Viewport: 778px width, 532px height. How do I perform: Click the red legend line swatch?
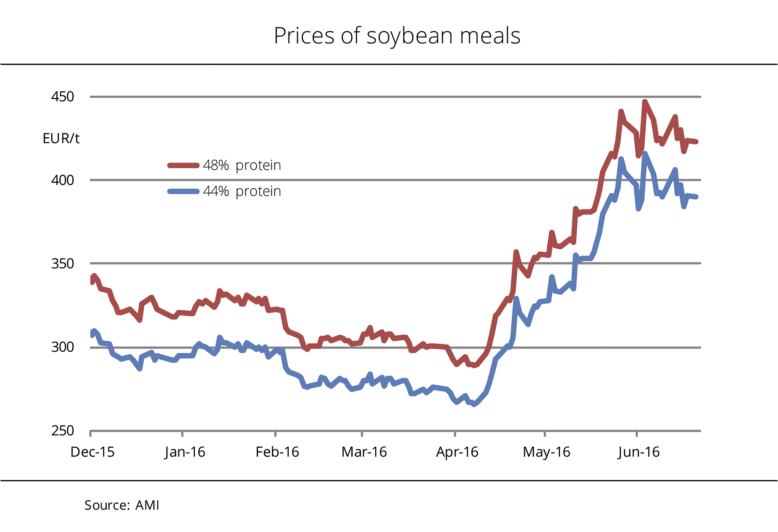pyautogui.click(x=183, y=165)
